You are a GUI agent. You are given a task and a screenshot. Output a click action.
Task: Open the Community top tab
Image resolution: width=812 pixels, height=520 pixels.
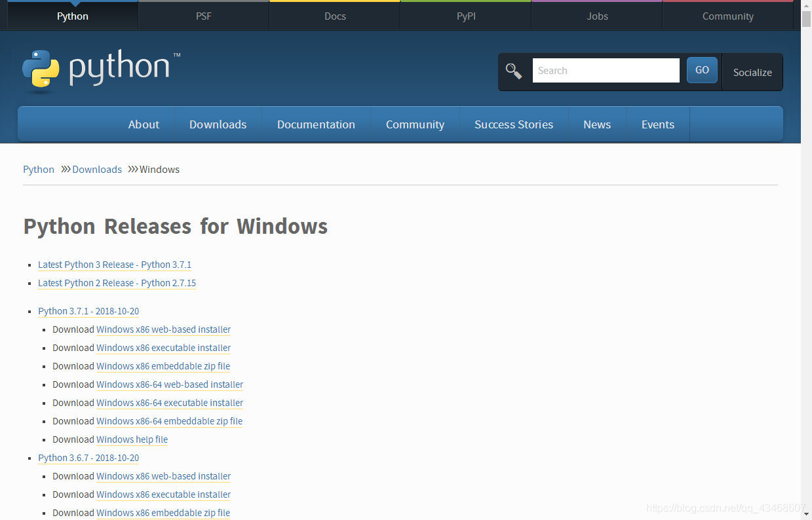pos(728,16)
